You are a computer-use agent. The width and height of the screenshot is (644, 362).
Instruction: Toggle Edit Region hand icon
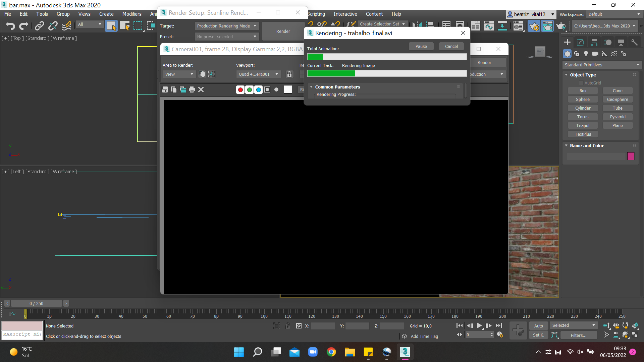click(202, 74)
